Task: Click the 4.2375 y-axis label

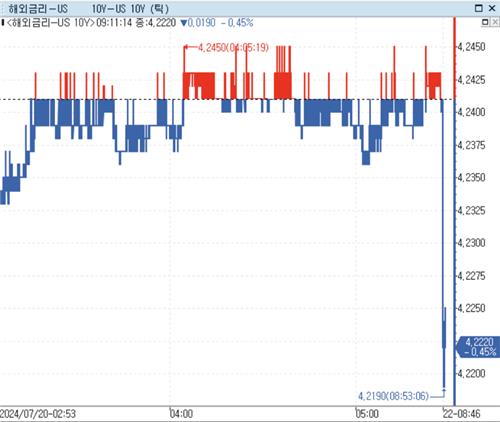Action: [471, 145]
